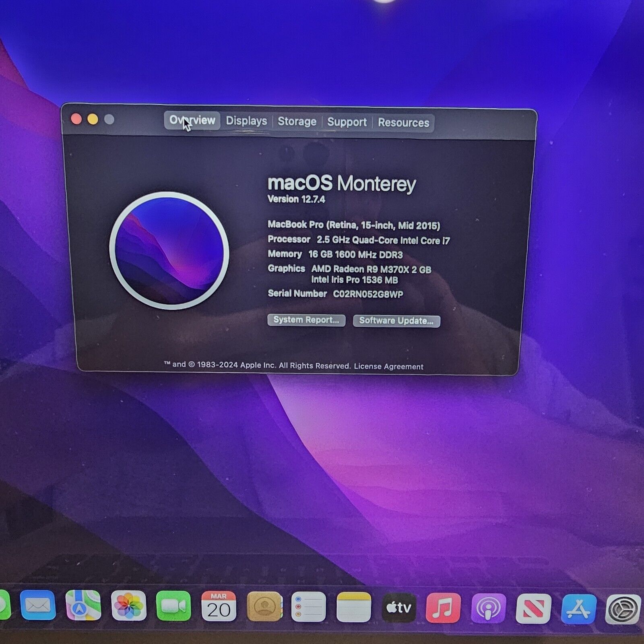Launch Reminders from the Dock

tap(309, 607)
